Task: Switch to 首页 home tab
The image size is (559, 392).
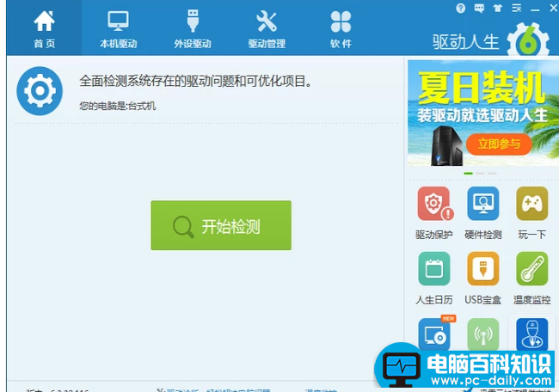Action: pos(44,28)
